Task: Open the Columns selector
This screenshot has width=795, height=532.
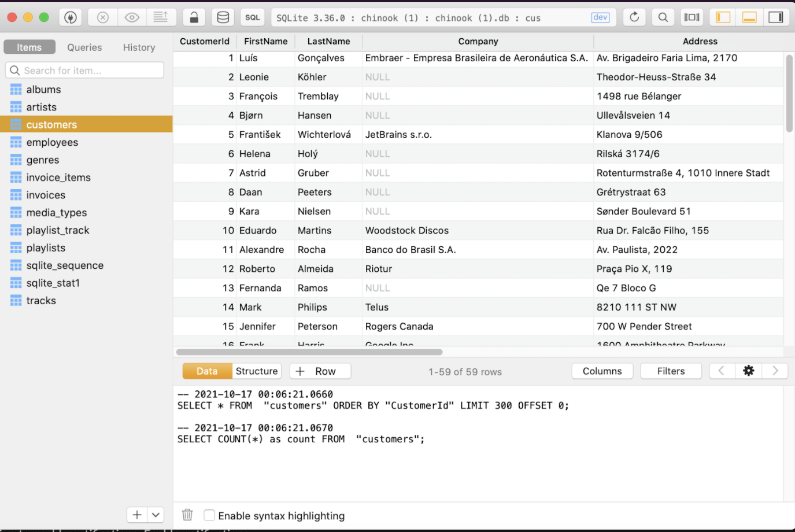Action: [602, 371]
